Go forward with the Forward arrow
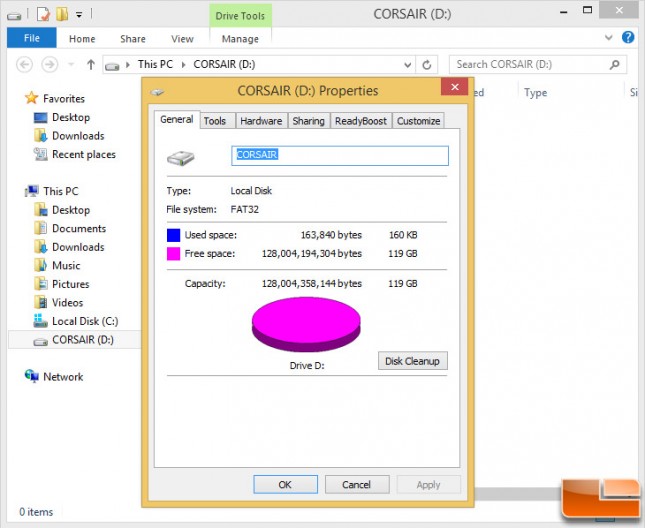The image size is (645, 528). click(50, 65)
